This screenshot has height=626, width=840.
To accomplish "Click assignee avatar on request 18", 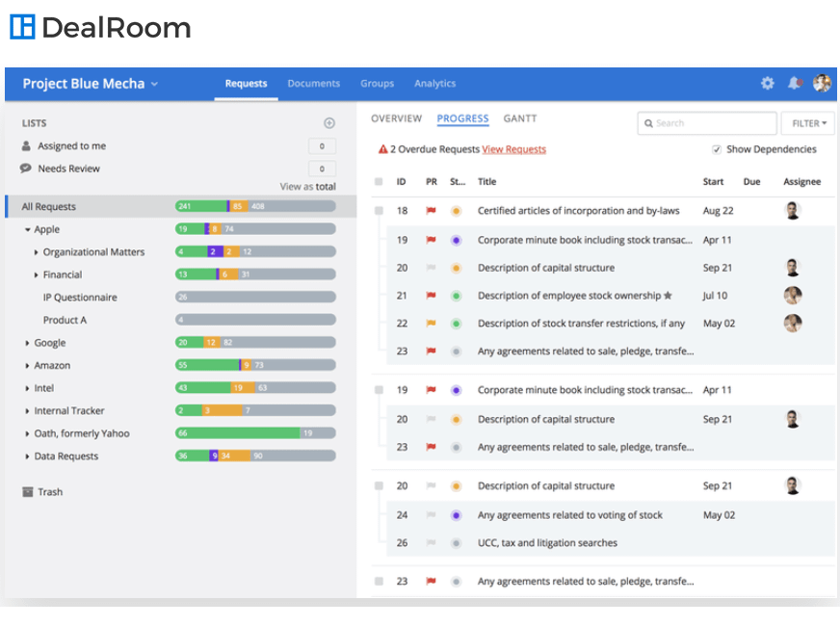I will coord(793,211).
